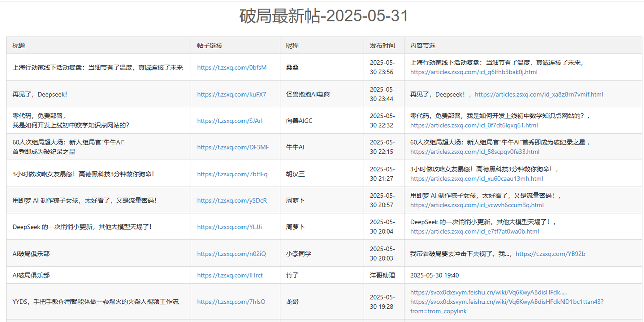
Task: Select title 用即梦 AI 制作粽子女孩 in the 标题 column
Action: tap(85, 200)
